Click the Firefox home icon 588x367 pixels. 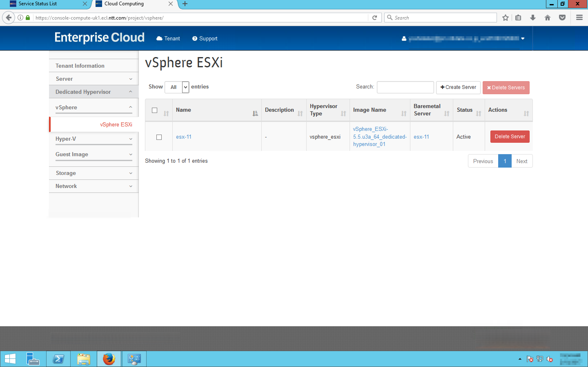(547, 18)
